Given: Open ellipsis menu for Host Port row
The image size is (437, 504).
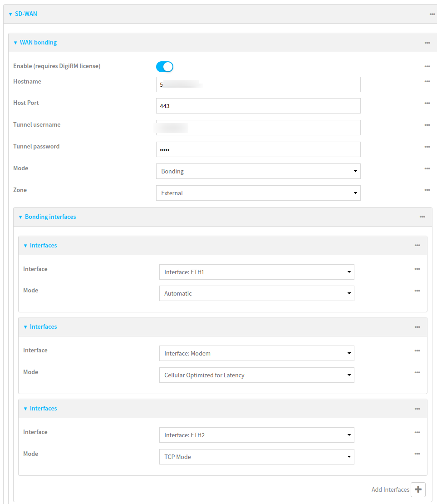Looking at the screenshot, I should [x=427, y=103].
